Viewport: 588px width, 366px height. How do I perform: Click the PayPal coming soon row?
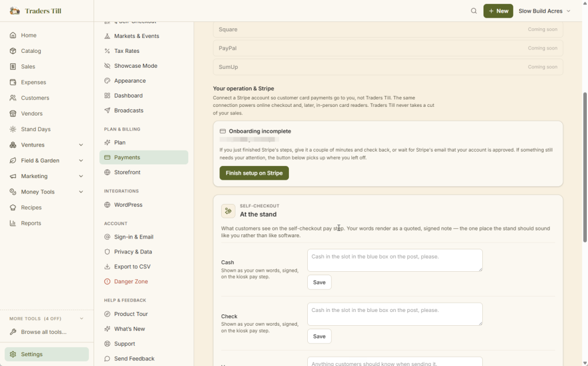388,48
